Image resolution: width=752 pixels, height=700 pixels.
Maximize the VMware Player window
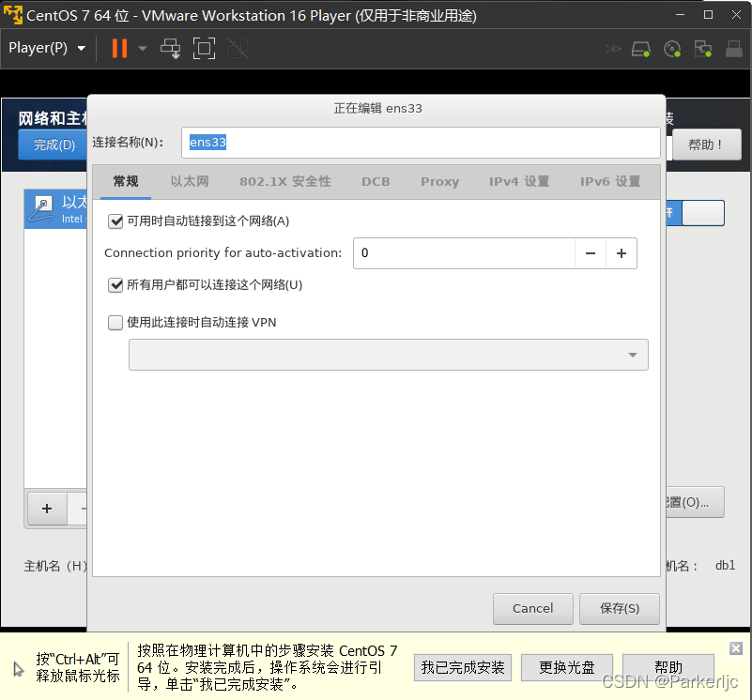coord(709,15)
